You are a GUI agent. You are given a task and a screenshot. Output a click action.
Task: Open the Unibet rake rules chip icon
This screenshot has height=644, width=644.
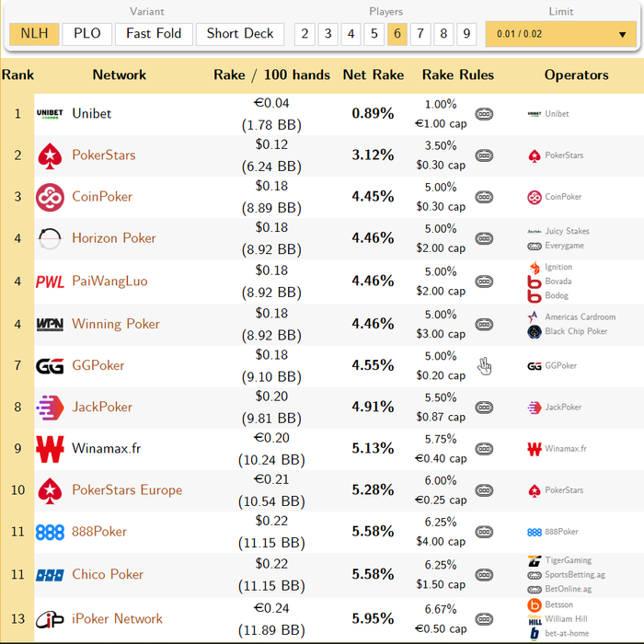[x=484, y=114]
